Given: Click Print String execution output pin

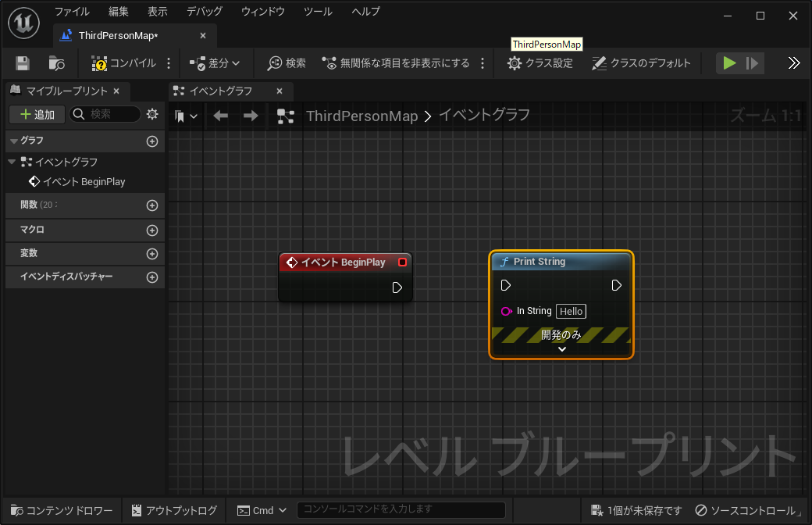Looking at the screenshot, I should coord(616,285).
